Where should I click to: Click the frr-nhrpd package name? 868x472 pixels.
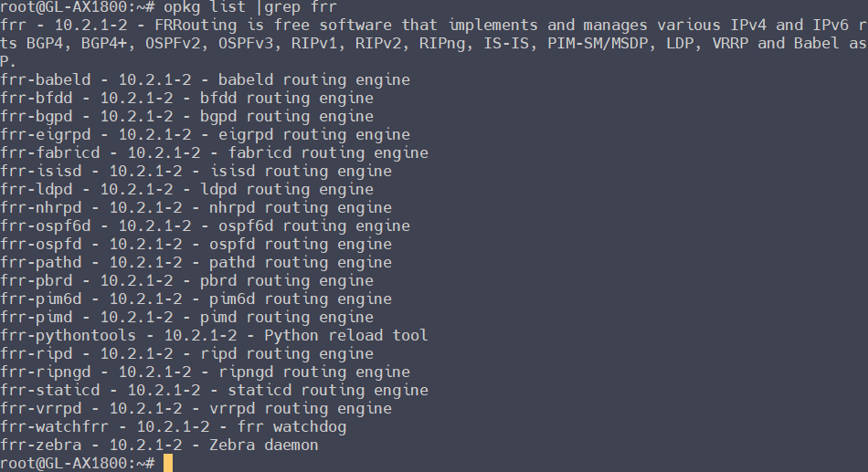coord(46,208)
